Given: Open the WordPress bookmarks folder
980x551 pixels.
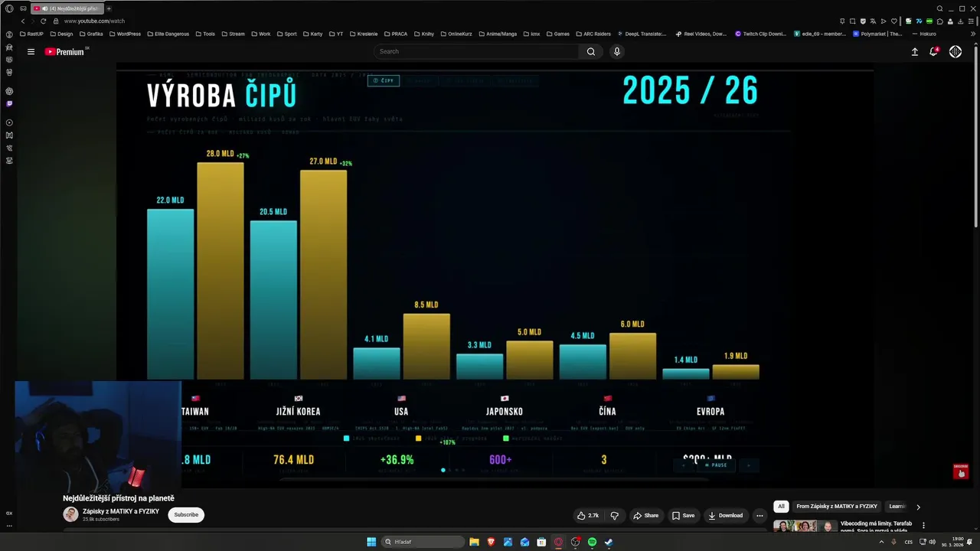Looking at the screenshot, I should pyautogui.click(x=125, y=34).
